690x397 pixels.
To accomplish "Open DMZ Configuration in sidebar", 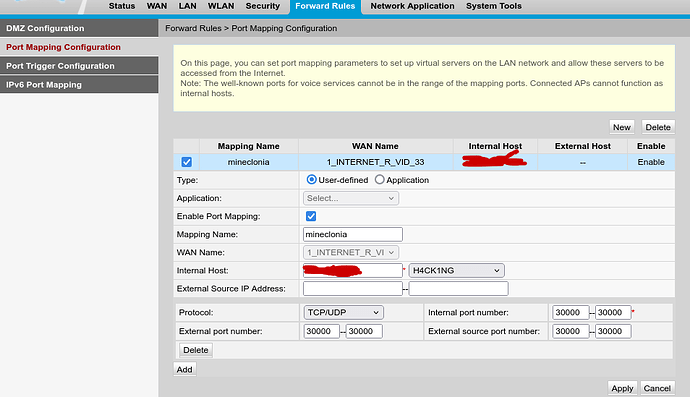I will coord(79,28).
